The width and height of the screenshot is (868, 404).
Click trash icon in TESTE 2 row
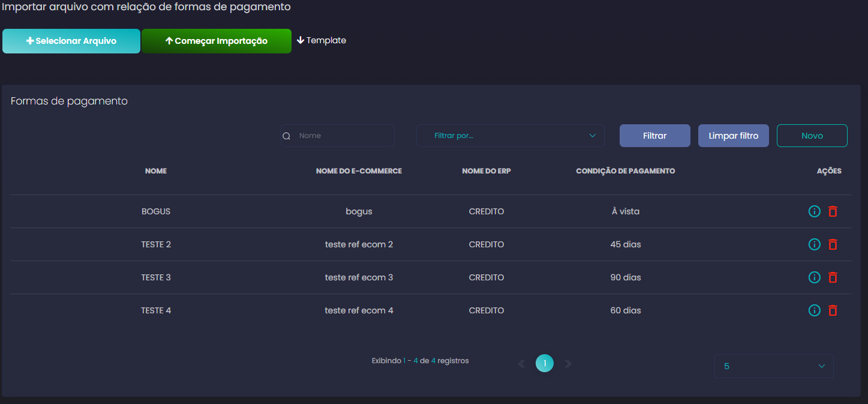(833, 244)
